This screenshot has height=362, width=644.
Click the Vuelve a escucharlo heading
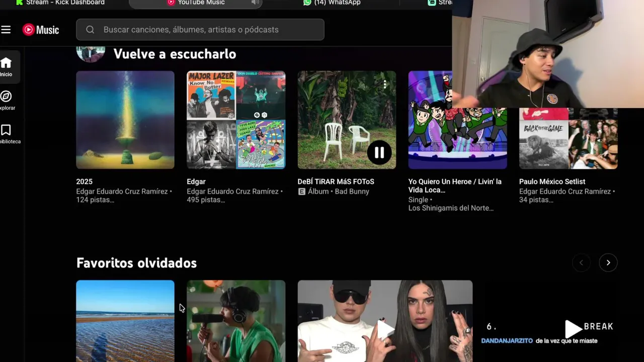[x=175, y=54]
